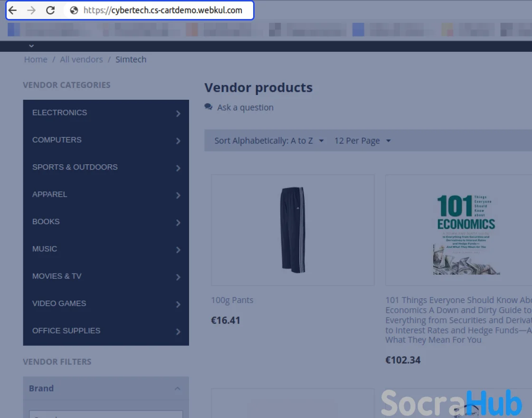Reload the page with refresh icon

tap(50, 10)
